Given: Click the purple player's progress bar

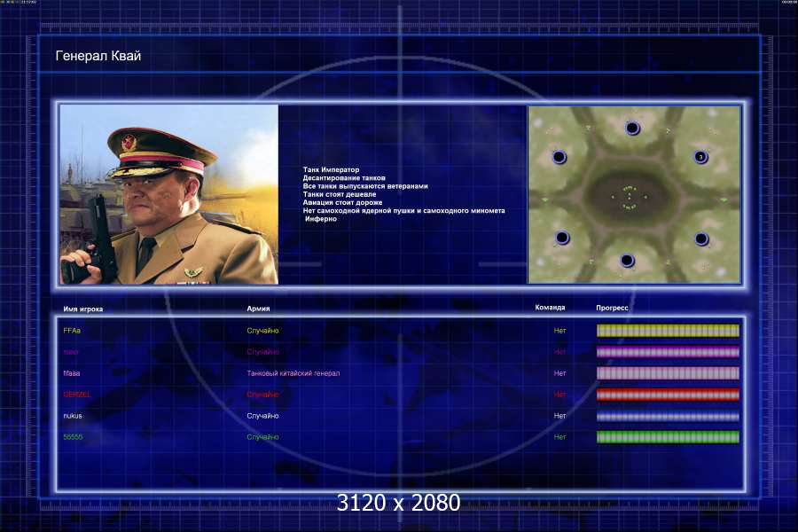Looking at the screenshot, I should tap(668, 352).
